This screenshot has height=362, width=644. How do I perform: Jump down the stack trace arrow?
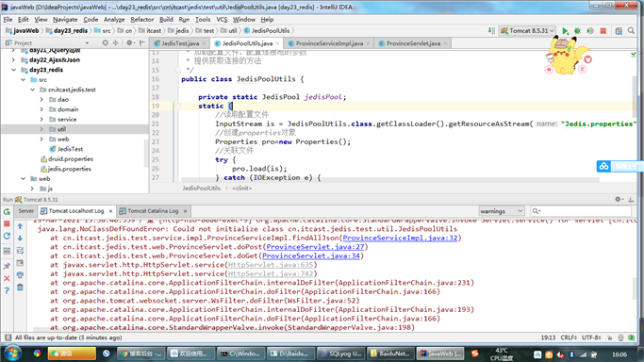pos(20,239)
